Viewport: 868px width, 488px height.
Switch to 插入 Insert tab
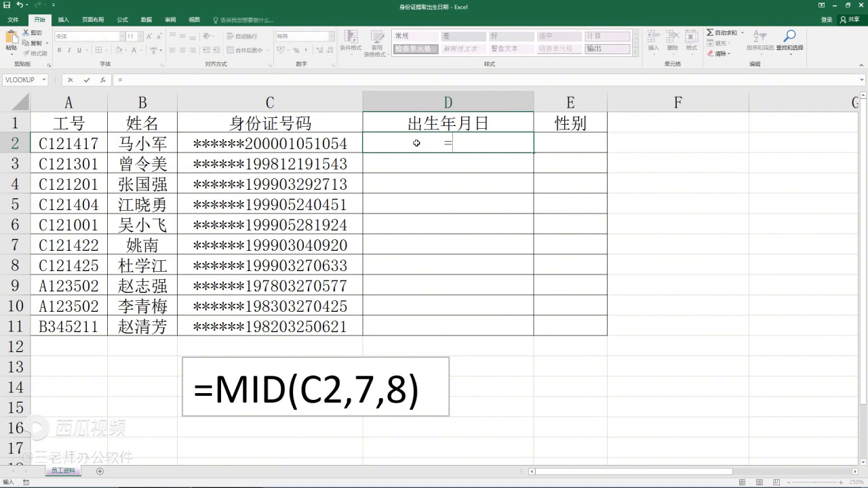63,20
